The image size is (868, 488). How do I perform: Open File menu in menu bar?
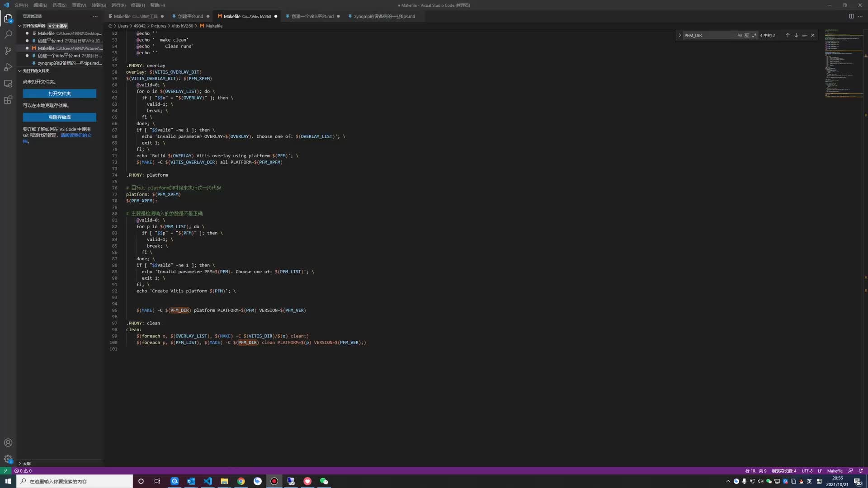[21, 5]
